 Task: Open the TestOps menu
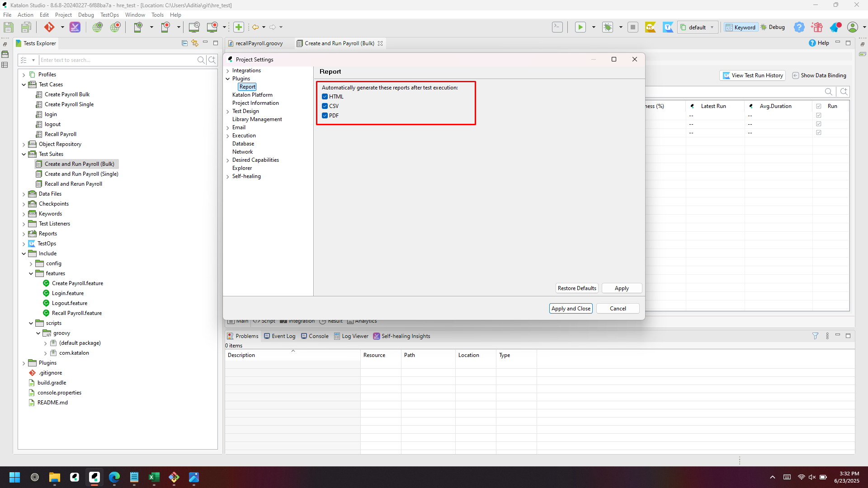click(x=109, y=15)
